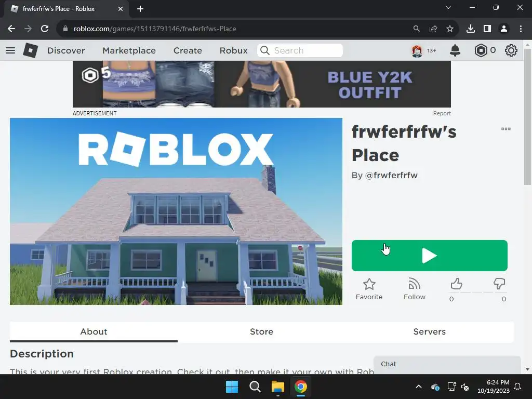Open Chrome profile menu
532x399 pixels.
504,29
